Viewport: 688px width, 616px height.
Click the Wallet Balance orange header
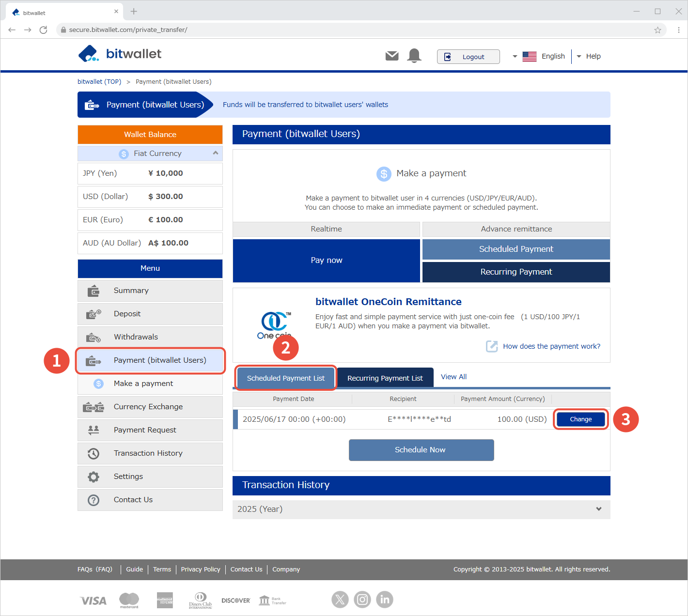(150, 135)
